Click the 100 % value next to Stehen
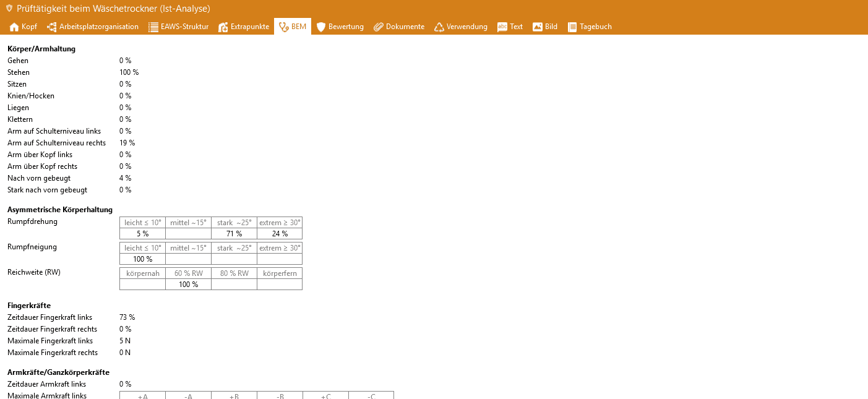This screenshot has height=399, width=868. [129, 72]
